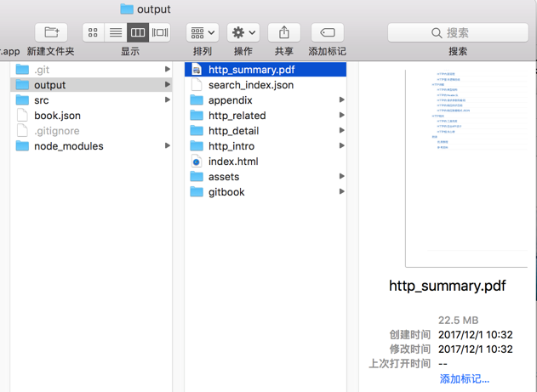Expand arrow next to .git folder
This screenshot has height=392, width=537.
pos(167,69)
